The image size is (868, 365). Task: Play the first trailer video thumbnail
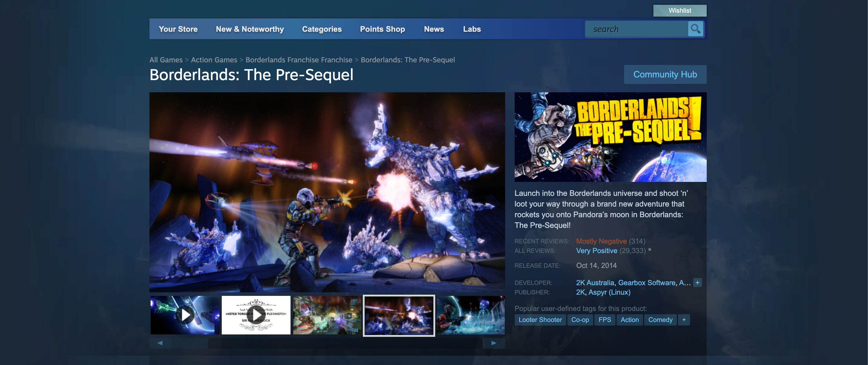pyautogui.click(x=185, y=315)
